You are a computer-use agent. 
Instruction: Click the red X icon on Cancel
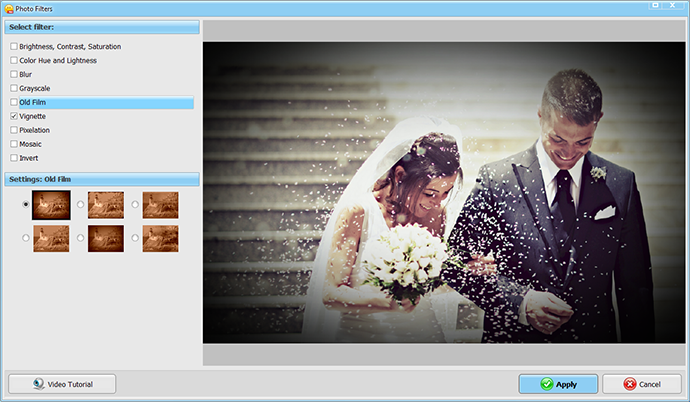(x=630, y=384)
